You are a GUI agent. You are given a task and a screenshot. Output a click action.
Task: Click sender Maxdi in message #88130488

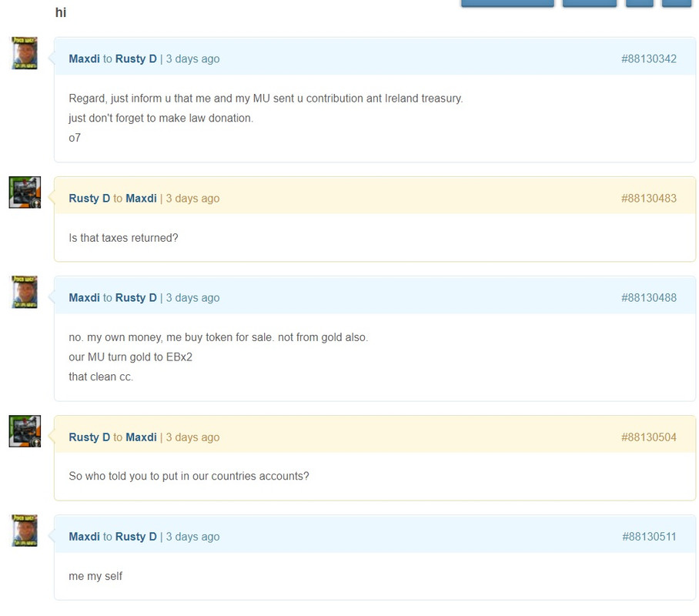tap(84, 298)
